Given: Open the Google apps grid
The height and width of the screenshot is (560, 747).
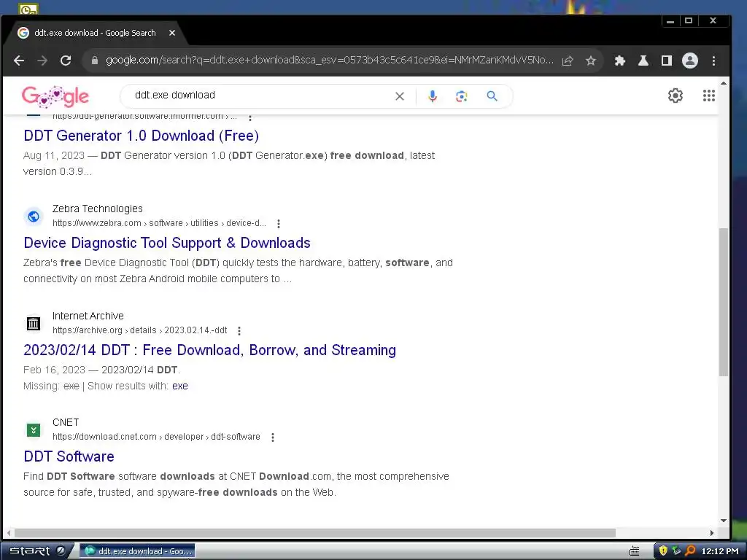Looking at the screenshot, I should click(x=709, y=96).
